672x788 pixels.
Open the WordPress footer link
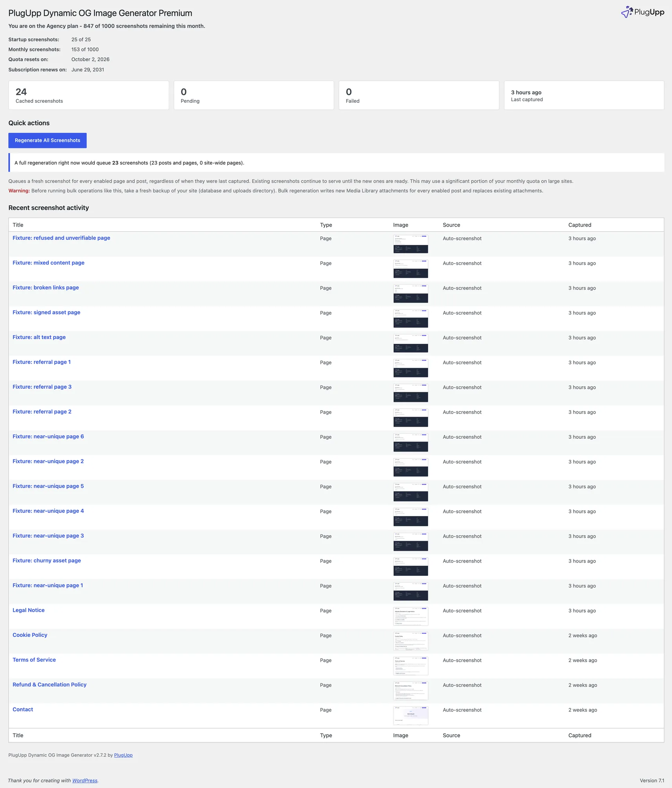pyautogui.click(x=85, y=780)
